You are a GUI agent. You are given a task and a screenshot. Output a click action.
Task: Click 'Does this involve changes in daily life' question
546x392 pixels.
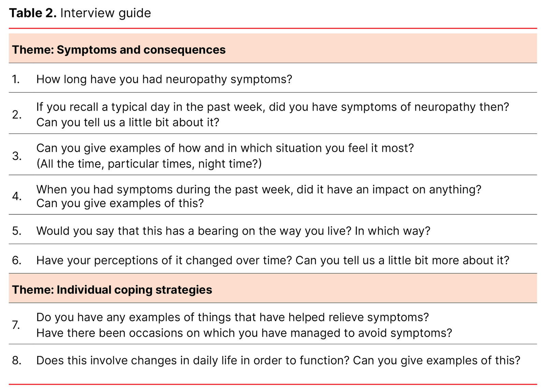[x=278, y=360]
